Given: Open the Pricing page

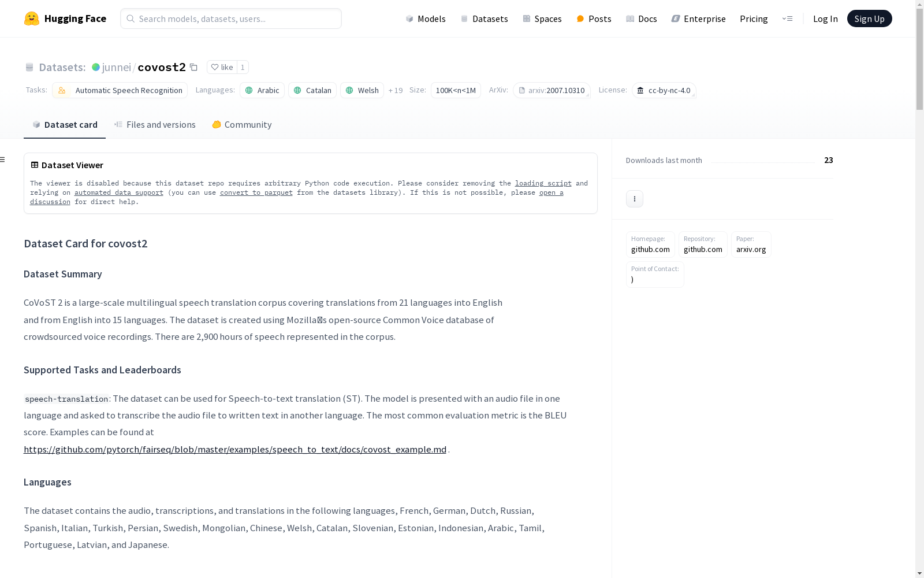Looking at the screenshot, I should point(754,18).
